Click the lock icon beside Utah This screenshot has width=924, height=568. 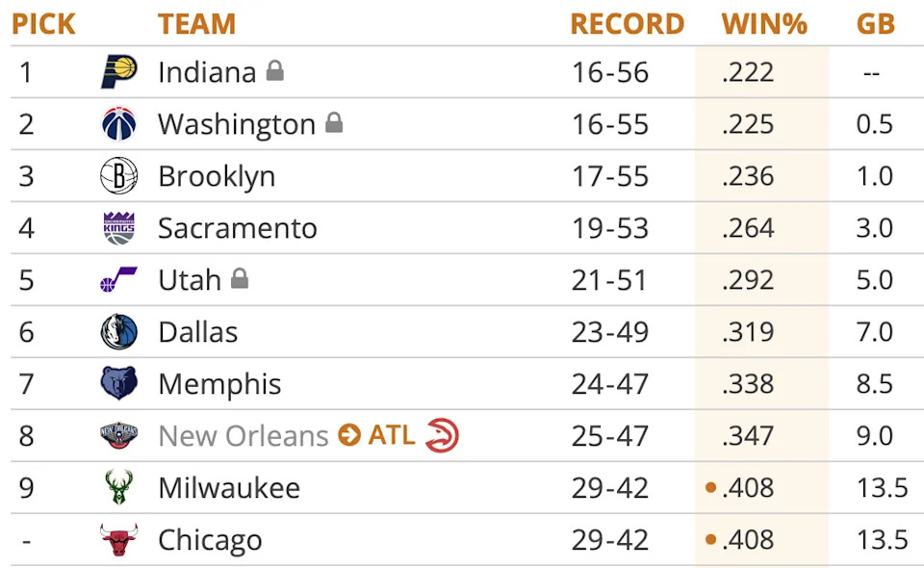tap(240, 278)
